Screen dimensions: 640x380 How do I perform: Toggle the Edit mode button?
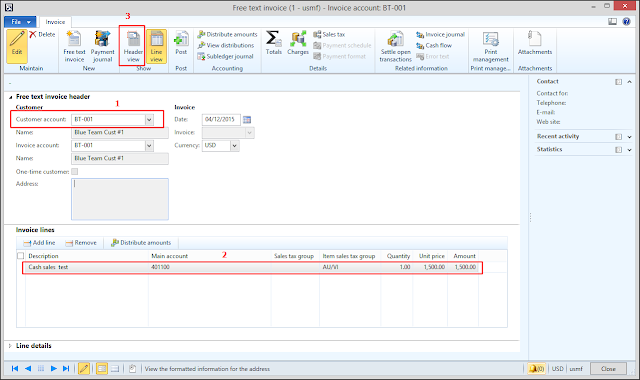[17, 46]
